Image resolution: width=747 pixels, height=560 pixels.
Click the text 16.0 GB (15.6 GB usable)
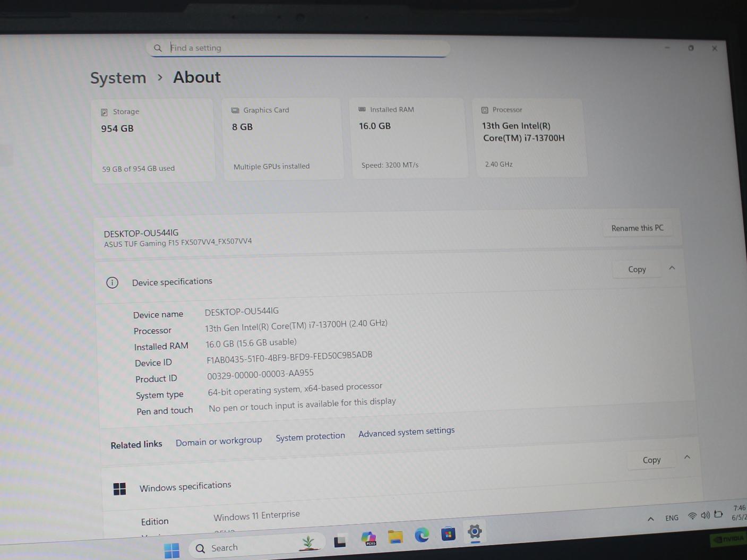pyautogui.click(x=251, y=343)
